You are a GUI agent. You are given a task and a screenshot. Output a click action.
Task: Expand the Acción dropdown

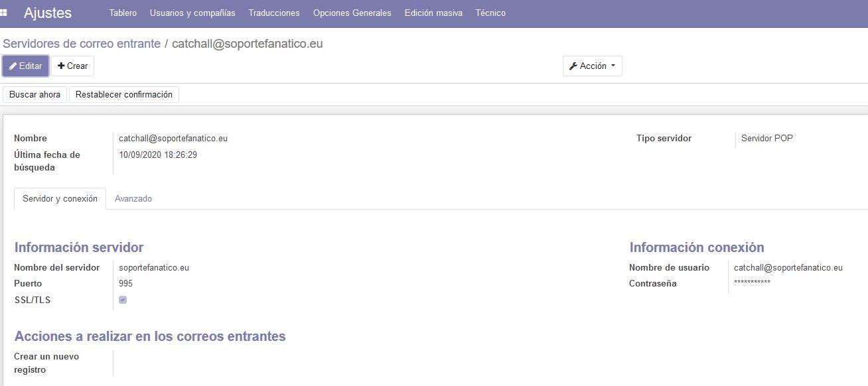click(x=593, y=66)
